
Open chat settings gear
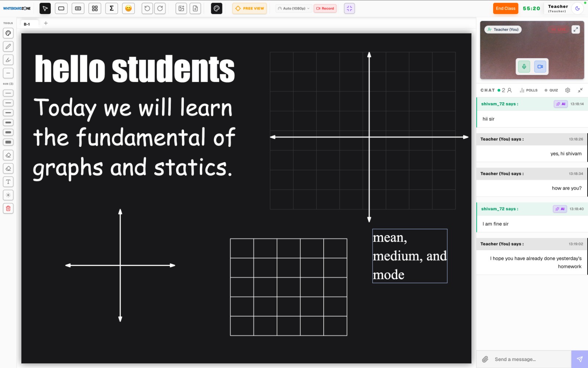[568, 90]
